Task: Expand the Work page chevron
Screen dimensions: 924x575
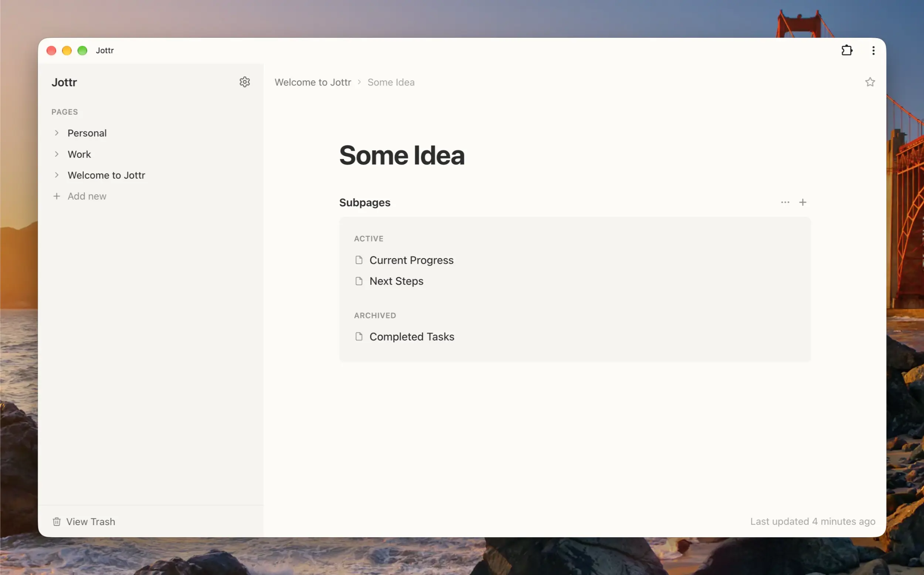Action: (57, 154)
